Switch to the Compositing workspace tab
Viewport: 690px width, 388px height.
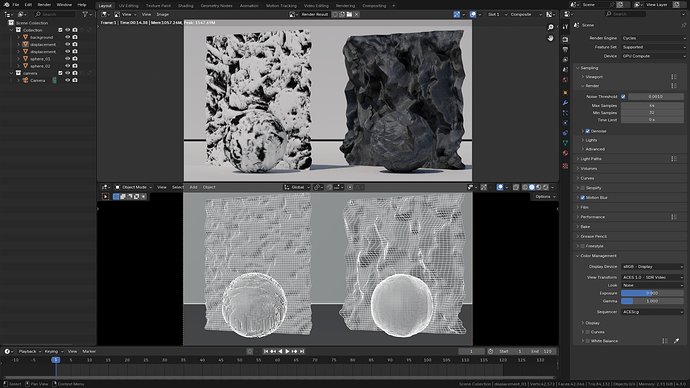tap(374, 6)
